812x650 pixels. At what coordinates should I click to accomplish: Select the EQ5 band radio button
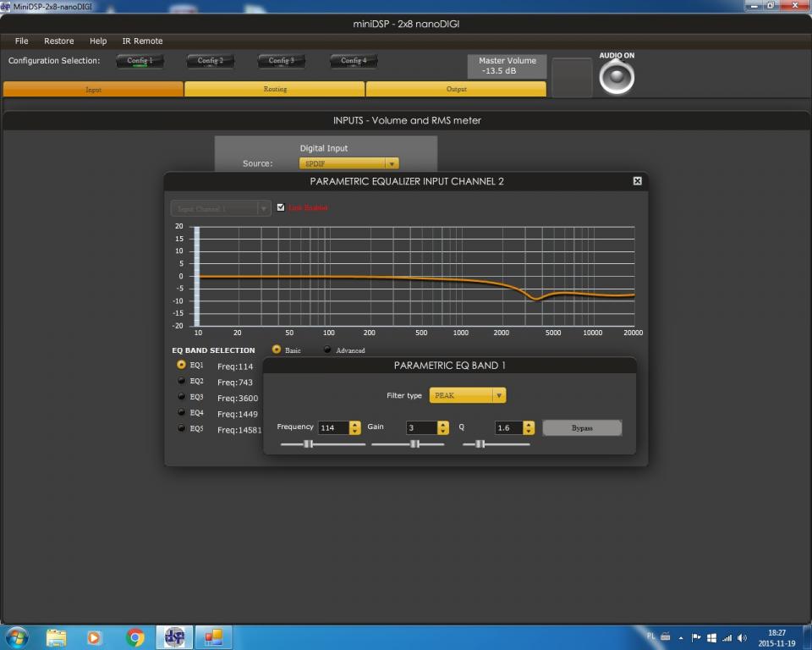181,428
